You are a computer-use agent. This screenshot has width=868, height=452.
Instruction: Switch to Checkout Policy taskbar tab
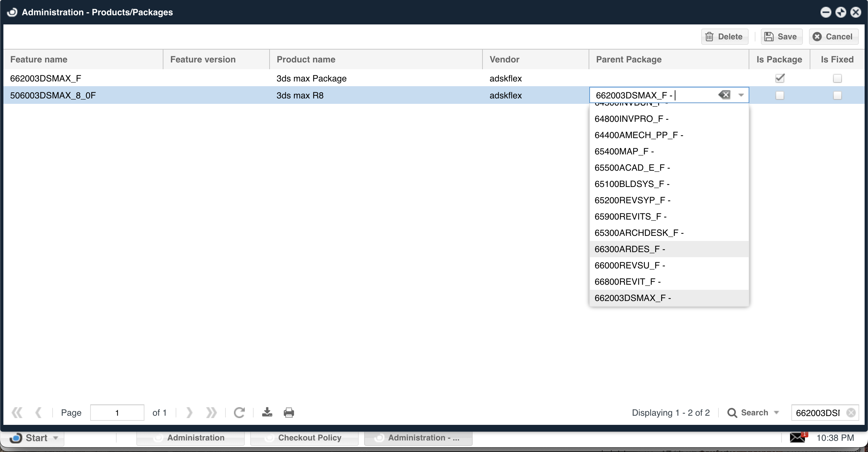tap(304, 438)
